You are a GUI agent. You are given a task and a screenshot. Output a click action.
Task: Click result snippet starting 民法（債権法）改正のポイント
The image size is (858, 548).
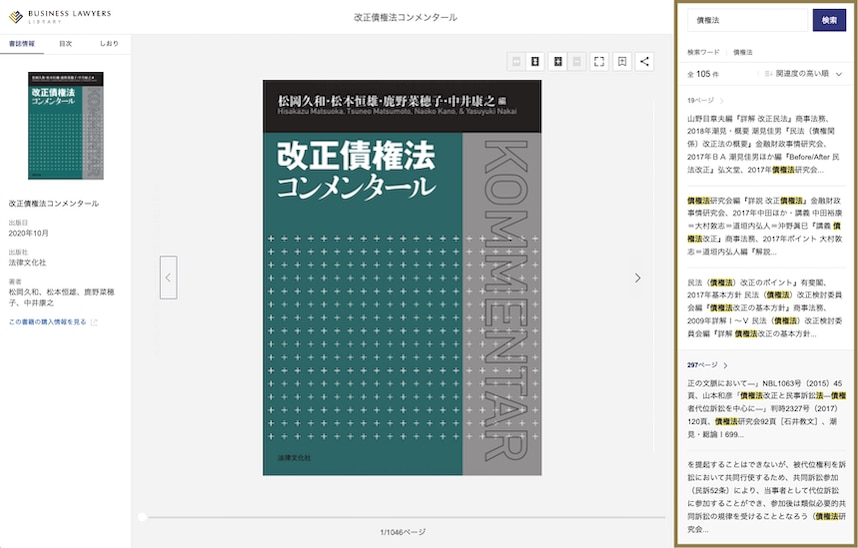[764, 308]
